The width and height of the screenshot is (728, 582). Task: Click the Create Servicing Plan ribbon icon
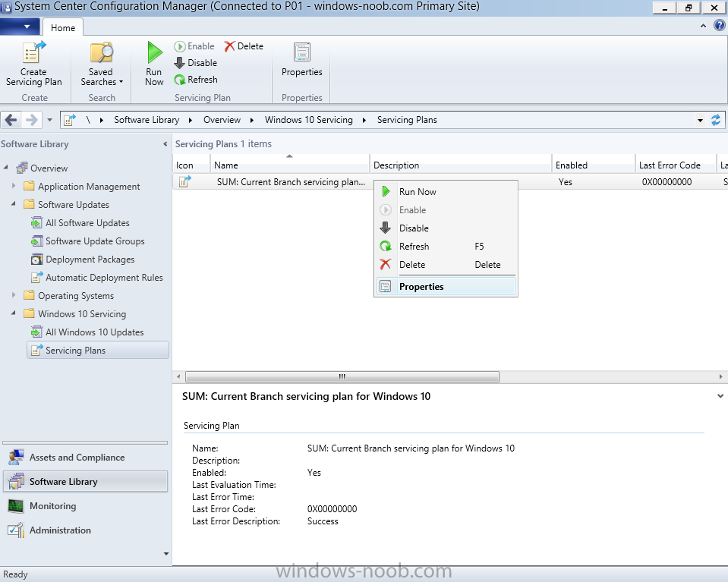coord(33,64)
